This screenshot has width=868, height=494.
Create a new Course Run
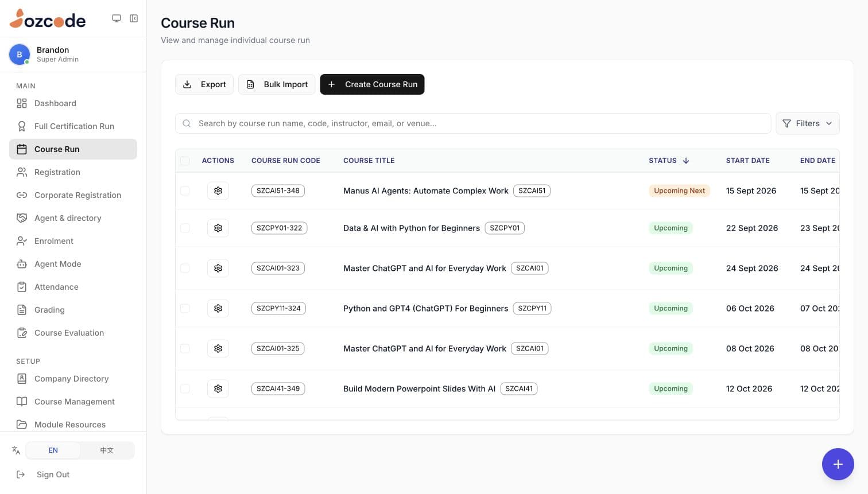(x=372, y=84)
